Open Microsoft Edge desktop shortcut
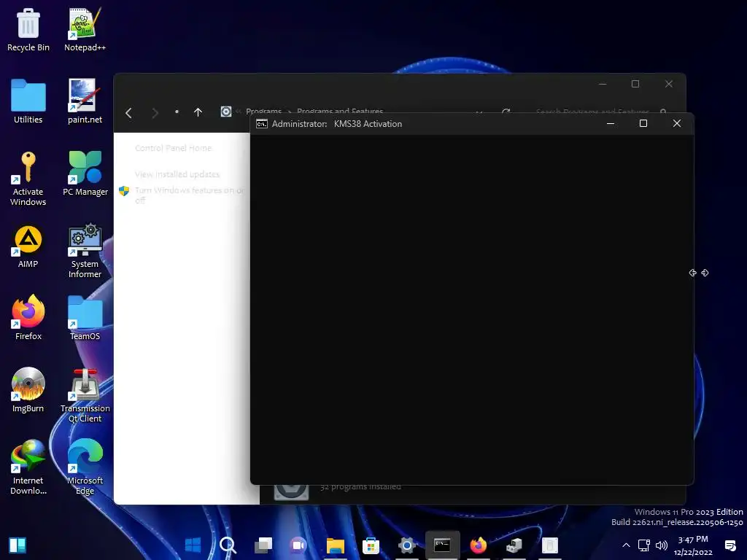The width and height of the screenshot is (747, 560). coord(85,467)
